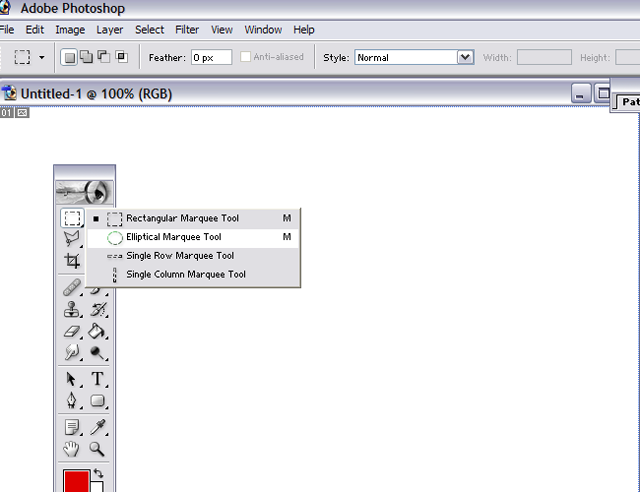The height and width of the screenshot is (492, 640).
Task: Enable New selection mode
Action: 69,57
